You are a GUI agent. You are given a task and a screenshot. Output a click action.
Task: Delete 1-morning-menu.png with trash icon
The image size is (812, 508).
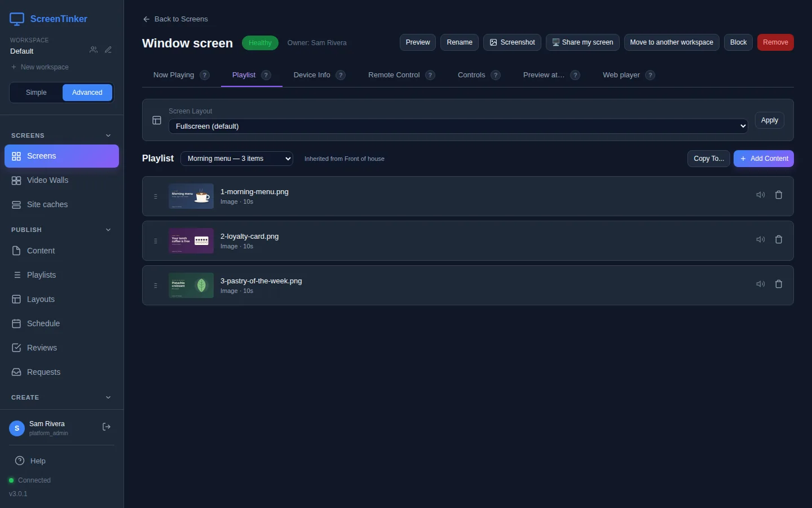point(779,195)
